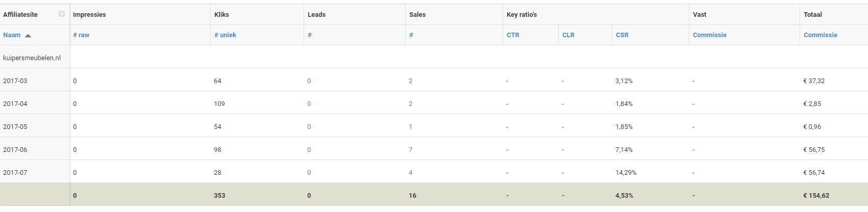Image resolution: width=868 pixels, height=212 pixels.
Task: Sort by # uniek clicks column
Action: (225, 35)
